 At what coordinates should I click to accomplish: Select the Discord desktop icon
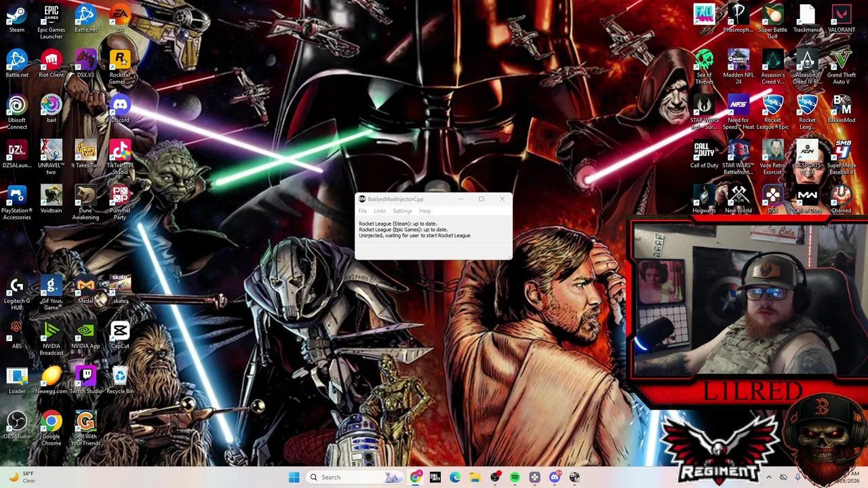click(x=120, y=109)
